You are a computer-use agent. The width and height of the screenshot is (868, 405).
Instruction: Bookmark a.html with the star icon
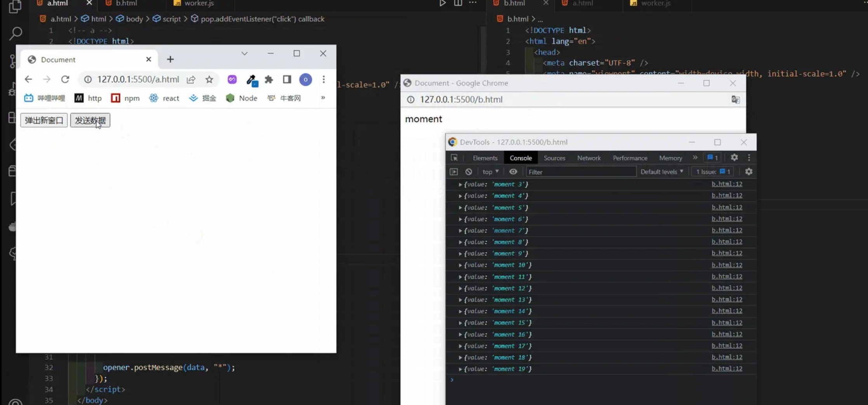coord(209,80)
